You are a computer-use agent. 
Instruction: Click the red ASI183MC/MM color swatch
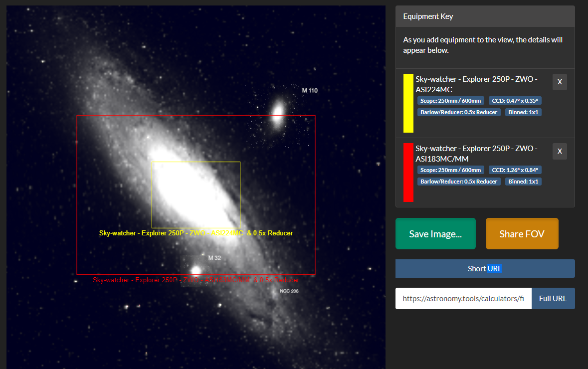point(408,173)
